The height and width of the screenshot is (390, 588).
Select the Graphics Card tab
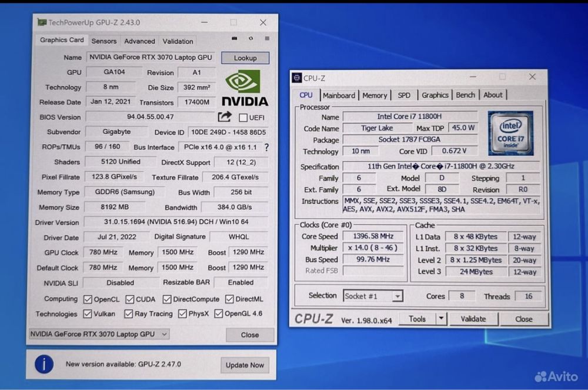62,40
